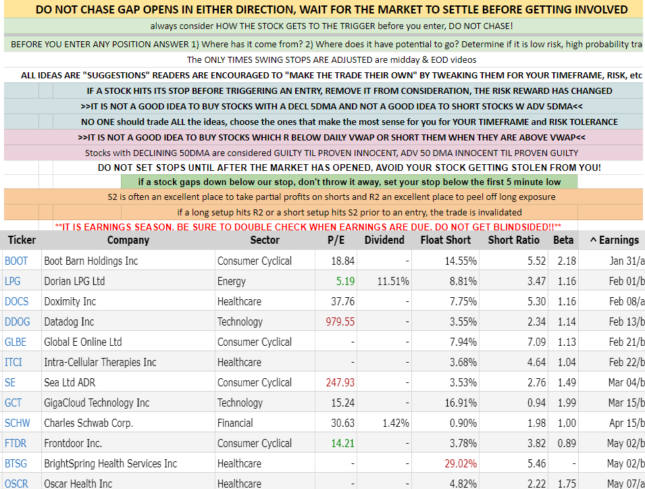The width and height of the screenshot is (645, 489).
Task: Click the earnings date Jan 31
Action: 627,261
